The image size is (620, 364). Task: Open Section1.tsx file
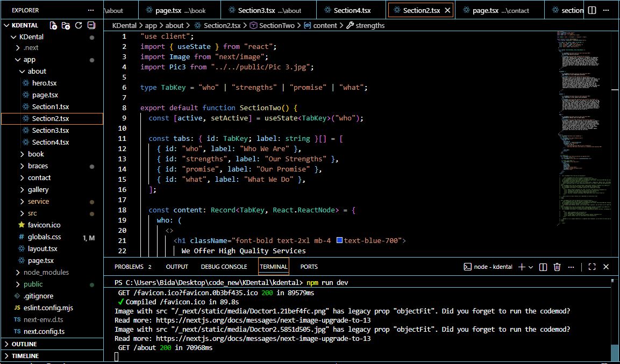(x=52, y=106)
